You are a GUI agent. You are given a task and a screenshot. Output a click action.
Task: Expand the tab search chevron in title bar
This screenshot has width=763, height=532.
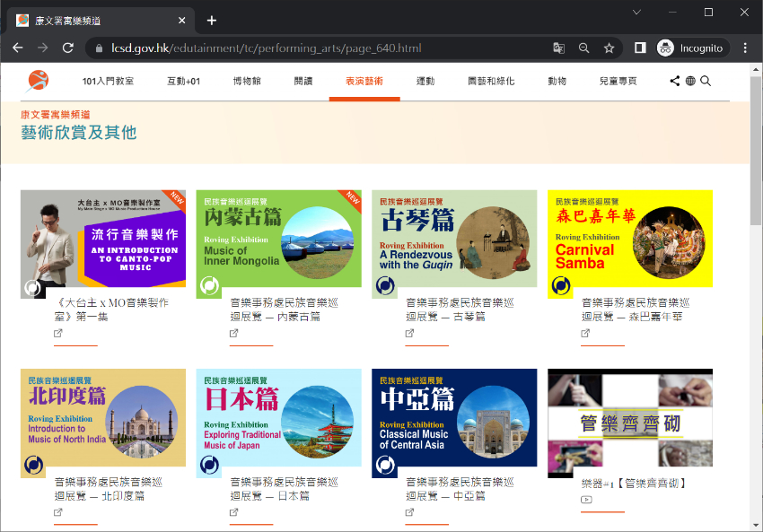coord(637,13)
